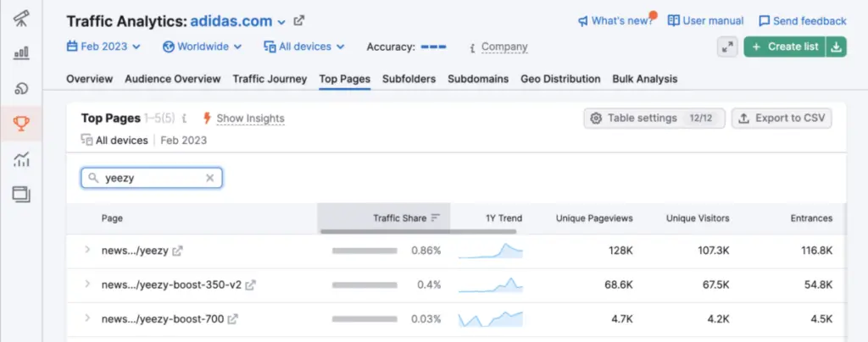Open the bar chart sidebar icon
This screenshot has height=342, width=868.
[x=21, y=54]
